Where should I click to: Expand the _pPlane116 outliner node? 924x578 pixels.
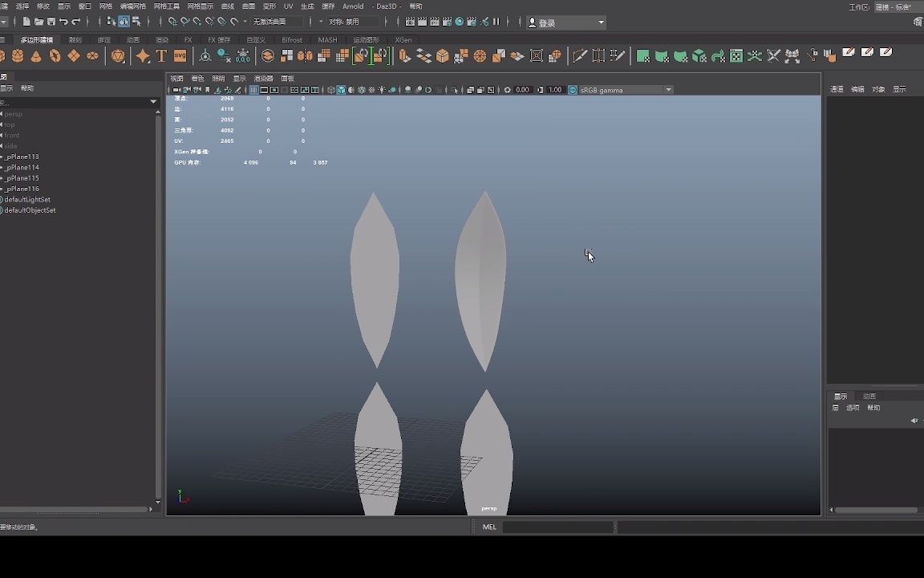click(2, 189)
